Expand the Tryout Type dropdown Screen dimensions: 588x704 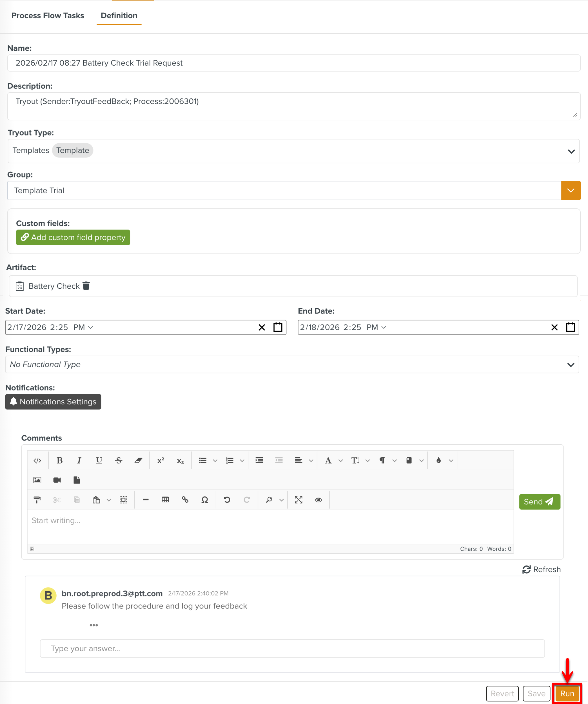pyautogui.click(x=571, y=151)
